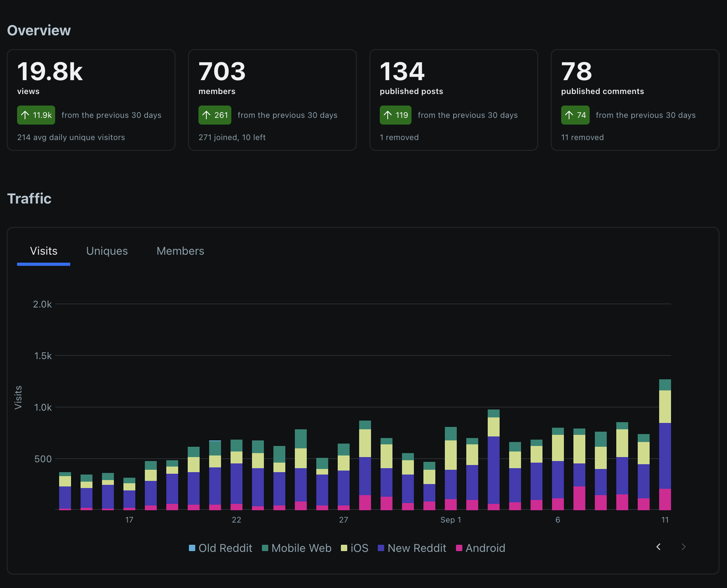727x588 pixels.
Task: Select the Visits tab
Action: (x=44, y=251)
